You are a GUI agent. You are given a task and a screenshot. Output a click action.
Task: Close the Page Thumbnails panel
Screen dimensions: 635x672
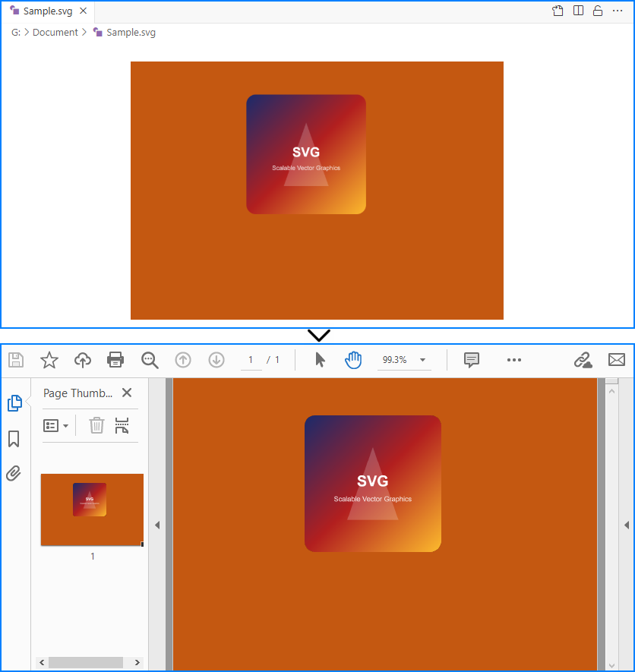[127, 393]
